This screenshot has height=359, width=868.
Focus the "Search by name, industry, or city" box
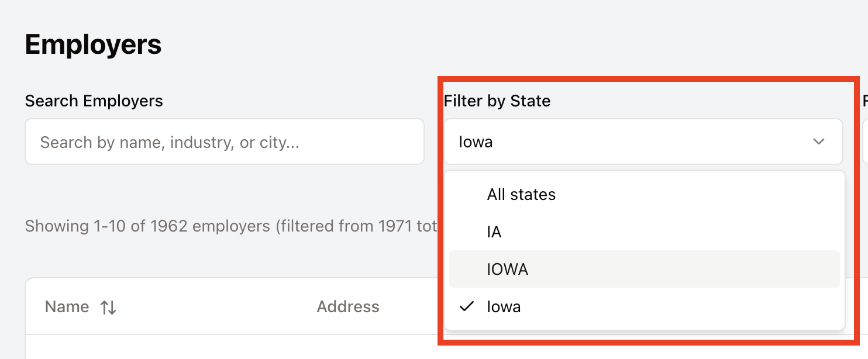click(x=224, y=142)
